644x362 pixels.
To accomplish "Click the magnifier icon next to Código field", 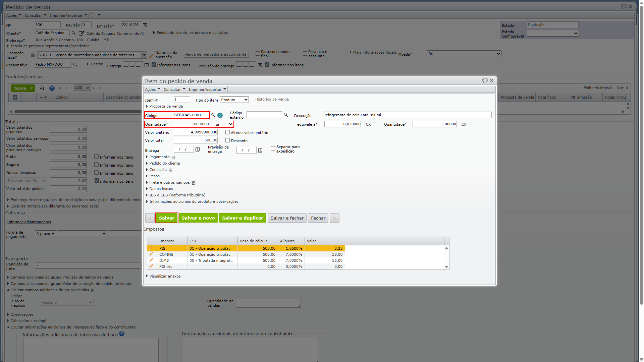I will coord(213,115).
